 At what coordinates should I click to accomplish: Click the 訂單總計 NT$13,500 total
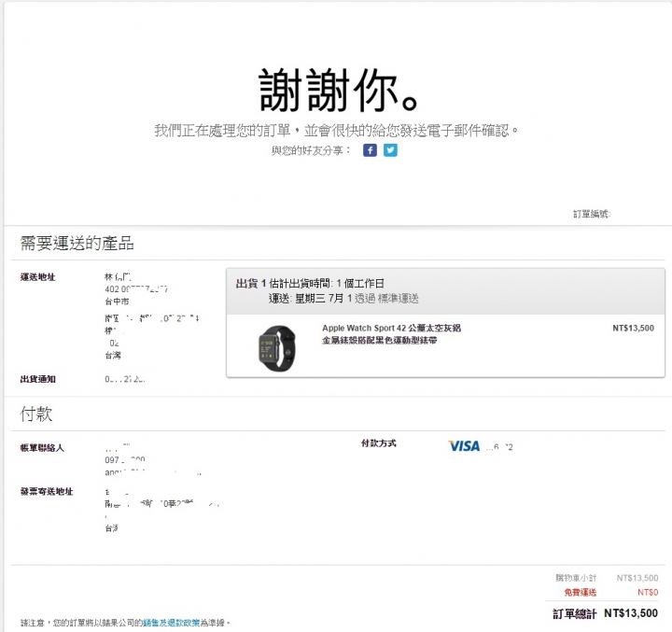pyautogui.click(x=605, y=613)
